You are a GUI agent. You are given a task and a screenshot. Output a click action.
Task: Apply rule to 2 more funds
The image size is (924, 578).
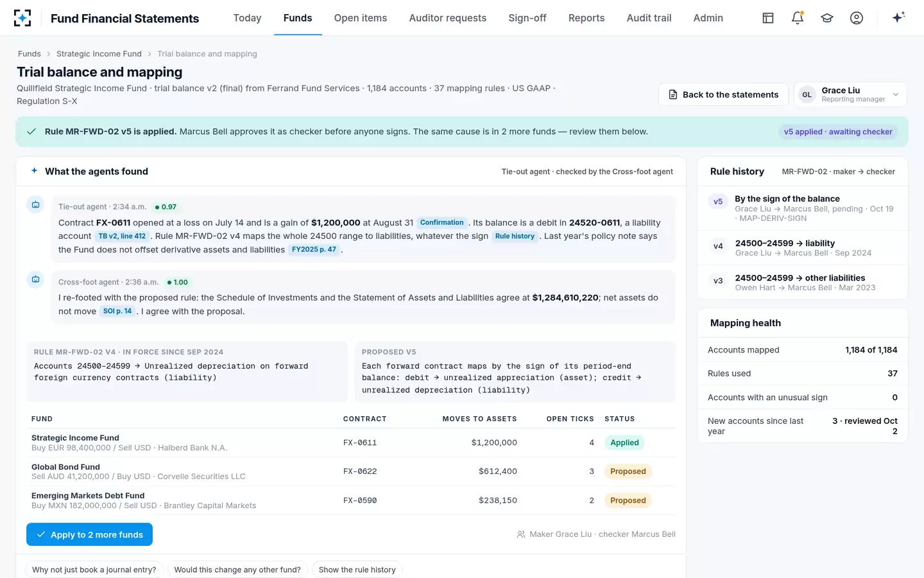pyautogui.click(x=89, y=534)
